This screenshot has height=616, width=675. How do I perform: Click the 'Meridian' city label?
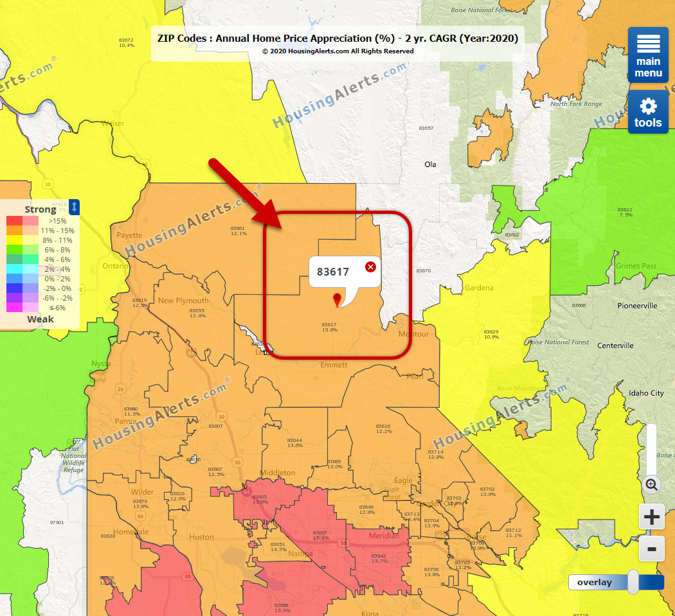(384, 536)
